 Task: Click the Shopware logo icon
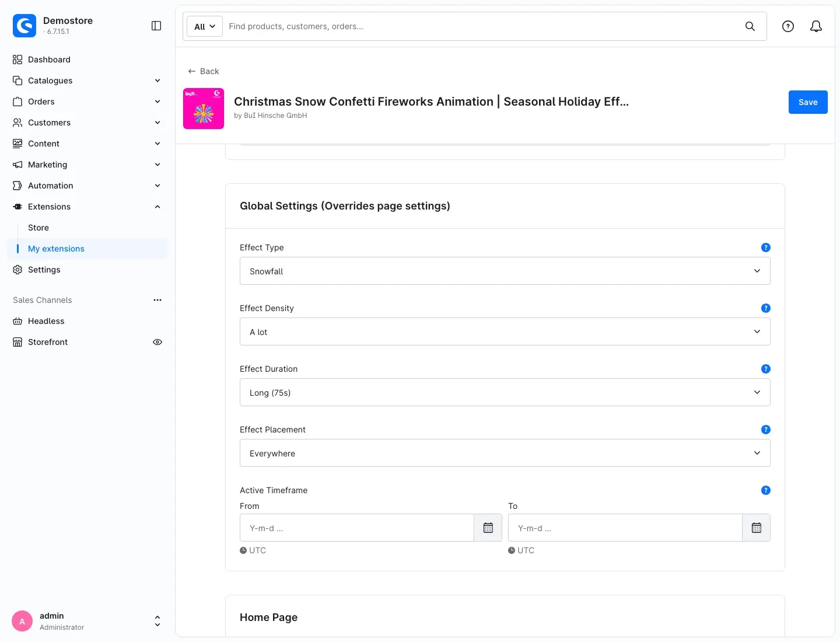point(24,26)
